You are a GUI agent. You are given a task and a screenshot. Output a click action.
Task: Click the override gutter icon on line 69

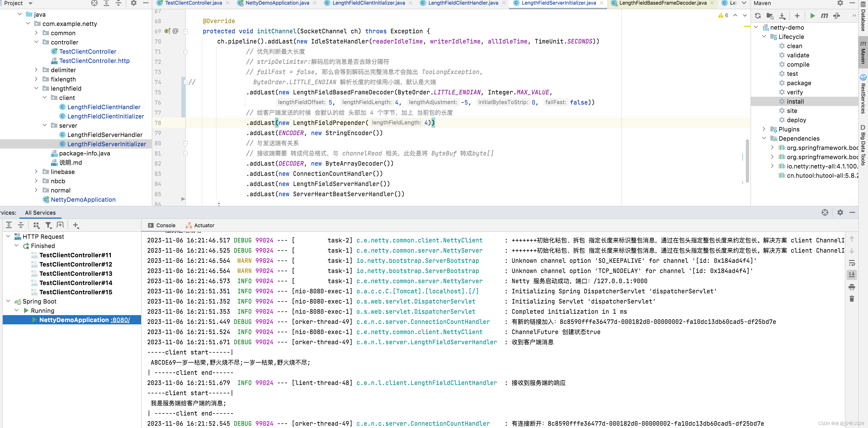(x=167, y=31)
